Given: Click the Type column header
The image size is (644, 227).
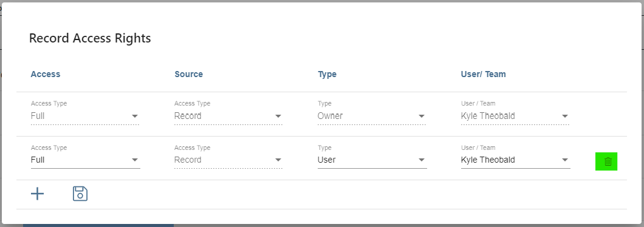Looking at the screenshot, I should [x=327, y=74].
